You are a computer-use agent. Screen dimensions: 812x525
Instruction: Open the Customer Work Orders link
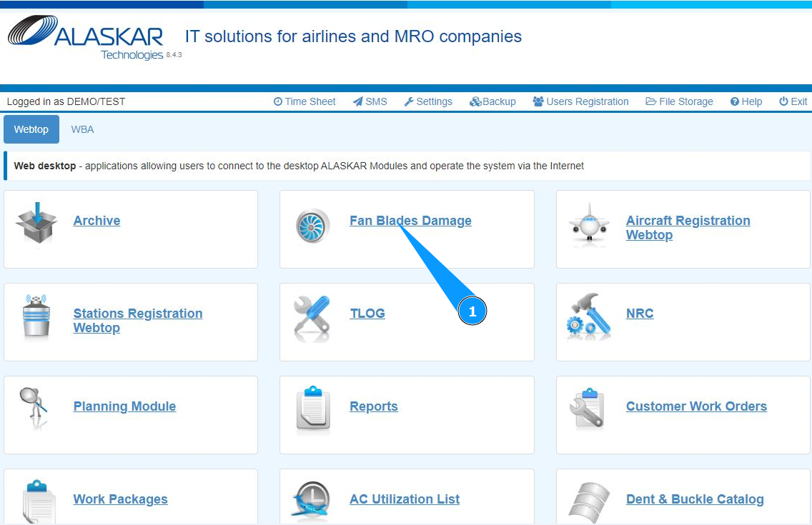696,406
